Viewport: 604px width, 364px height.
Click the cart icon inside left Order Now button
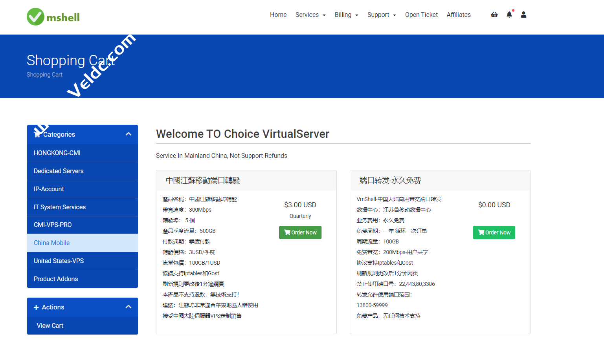286,232
